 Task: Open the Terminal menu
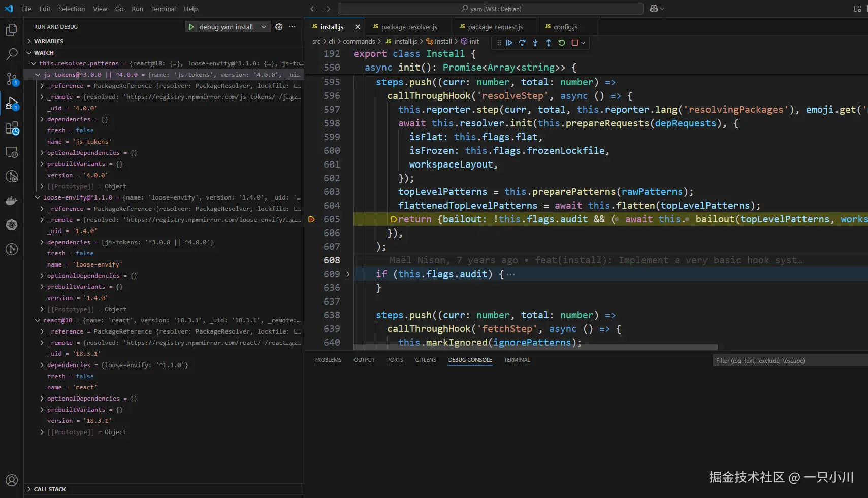pos(163,9)
